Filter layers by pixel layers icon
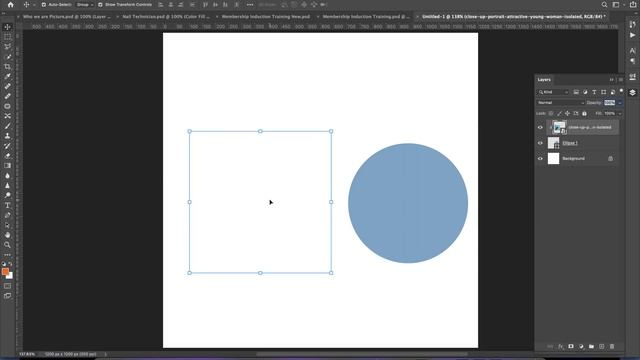This screenshot has width=640, height=360. click(576, 92)
